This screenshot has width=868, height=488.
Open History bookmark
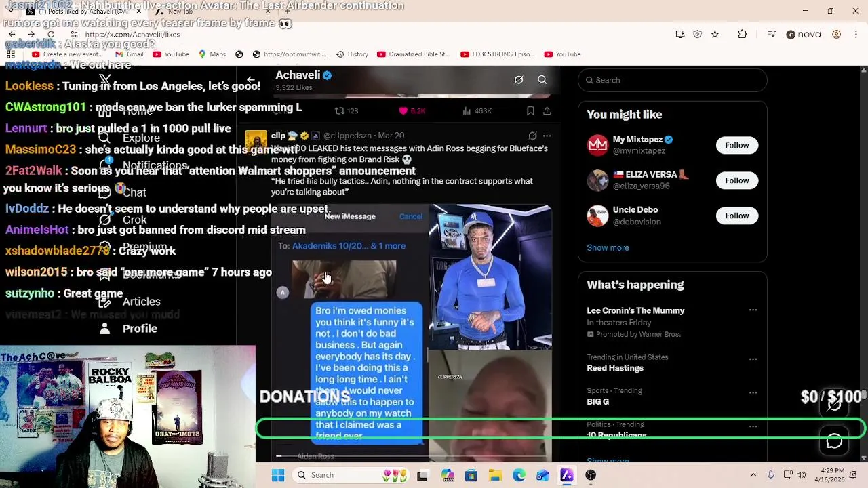click(352, 54)
